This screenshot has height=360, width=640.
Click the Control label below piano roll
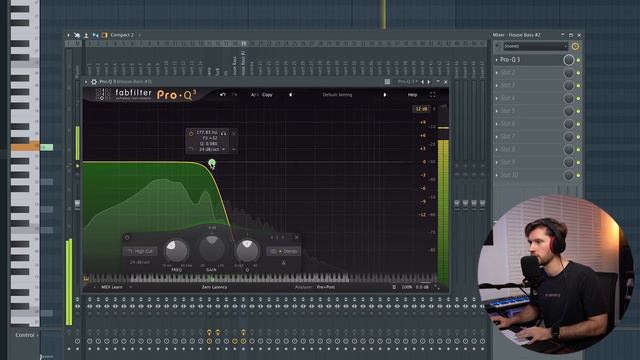[x=25, y=335]
